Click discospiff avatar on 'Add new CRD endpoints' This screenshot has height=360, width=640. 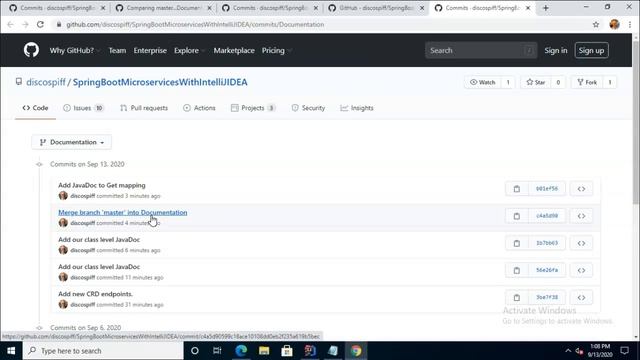(x=63, y=304)
